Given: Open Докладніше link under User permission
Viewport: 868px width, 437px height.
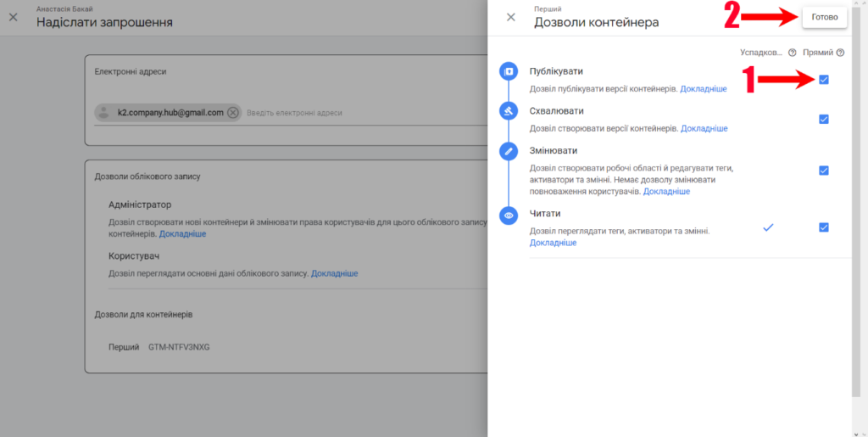Looking at the screenshot, I should (334, 273).
